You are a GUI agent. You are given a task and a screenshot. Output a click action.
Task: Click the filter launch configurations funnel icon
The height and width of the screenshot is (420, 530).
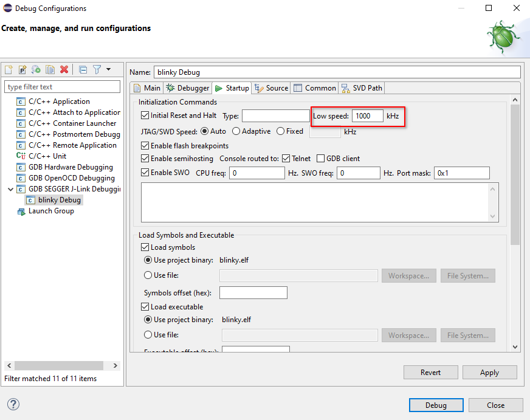point(97,70)
